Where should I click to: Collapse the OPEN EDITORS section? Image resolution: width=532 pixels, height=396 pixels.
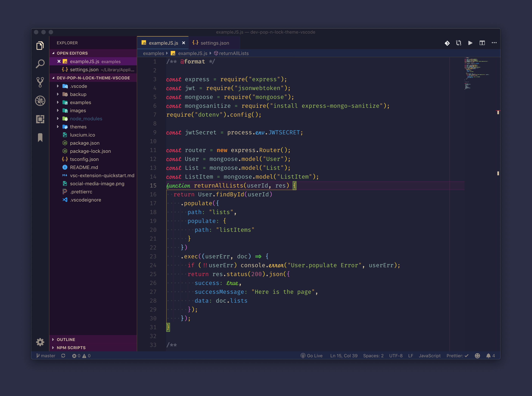click(72, 53)
